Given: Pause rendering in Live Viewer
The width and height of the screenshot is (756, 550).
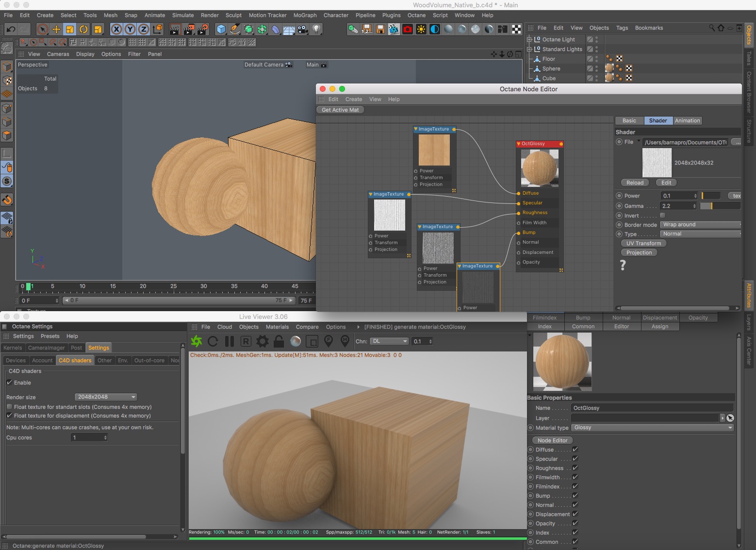Looking at the screenshot, I should click(230, 342).
